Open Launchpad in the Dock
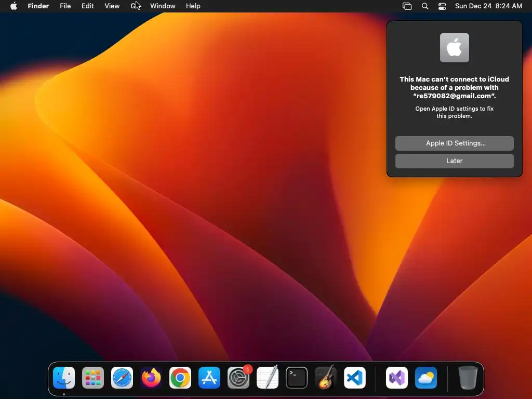532x399 pixels. tap(93, 377)
